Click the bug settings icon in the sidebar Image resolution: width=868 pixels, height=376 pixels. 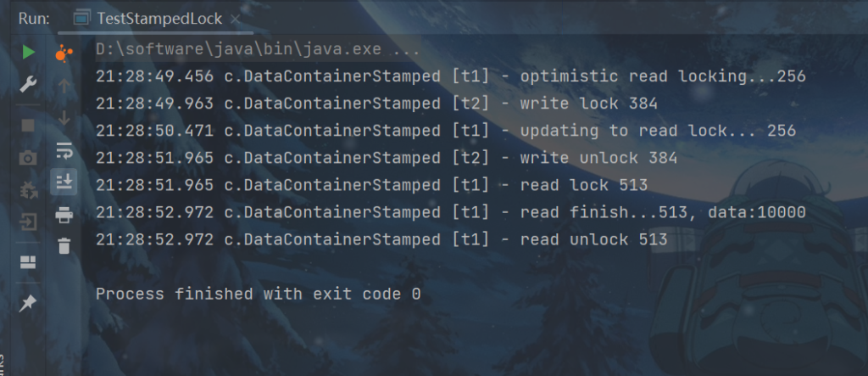click(28, 190)
